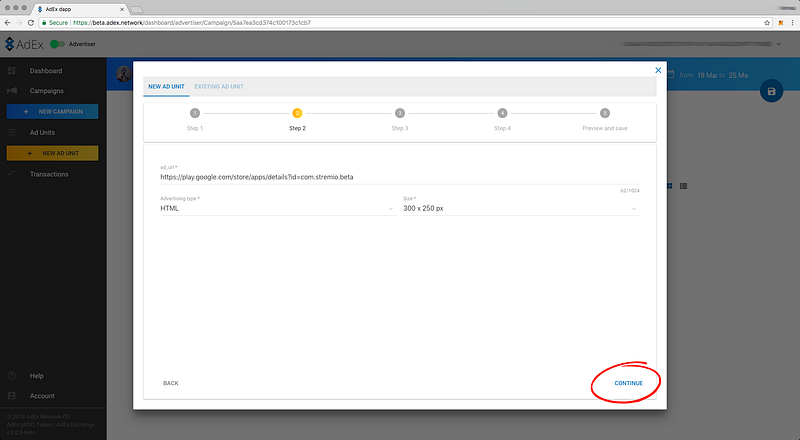Jump to Step 4 in the stepper
Image resolution: width=800 pixels, height=440 pixels.
(503, 113)
